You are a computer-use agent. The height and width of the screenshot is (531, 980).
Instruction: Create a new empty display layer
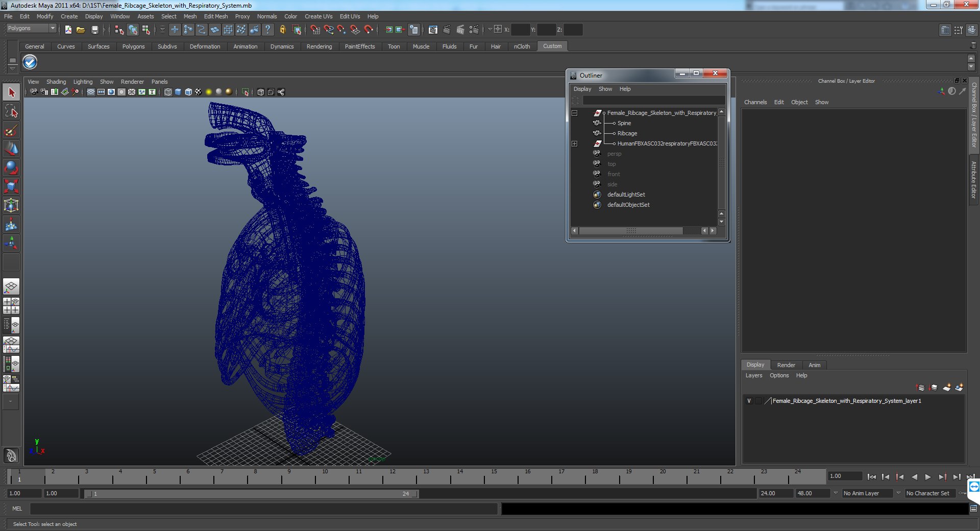click(946, 388)
